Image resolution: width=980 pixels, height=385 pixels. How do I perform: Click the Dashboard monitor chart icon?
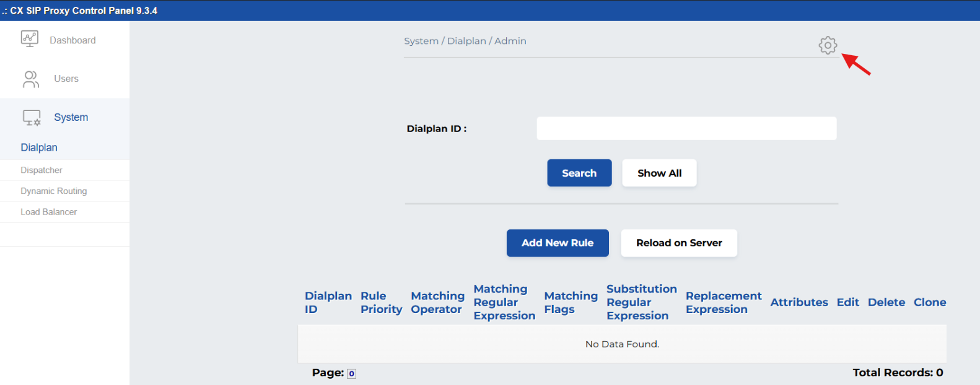pyautogui.click(x=30, y=39)
